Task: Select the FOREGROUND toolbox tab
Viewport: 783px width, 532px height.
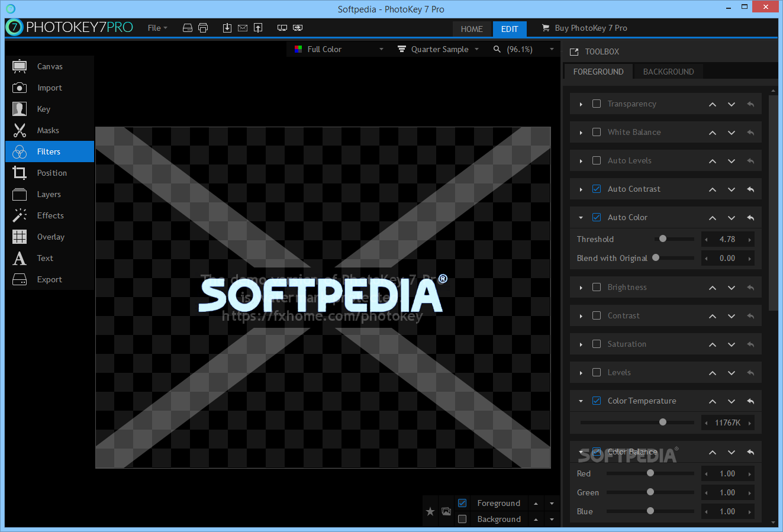Action: click(598, 72)
